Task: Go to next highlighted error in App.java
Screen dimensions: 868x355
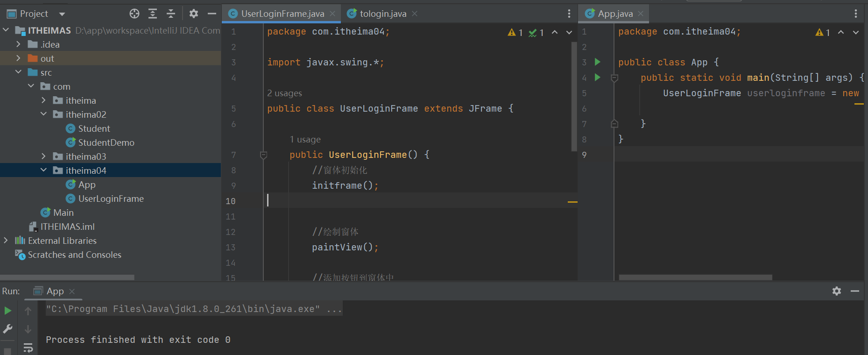Action: 856,32
